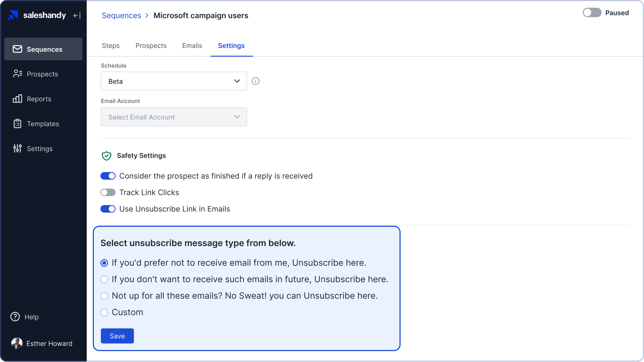This screenshot has width=644, height=362.
Task: Collapse the sidebar using the arrow icon
Action: click(x=76, y=15)
